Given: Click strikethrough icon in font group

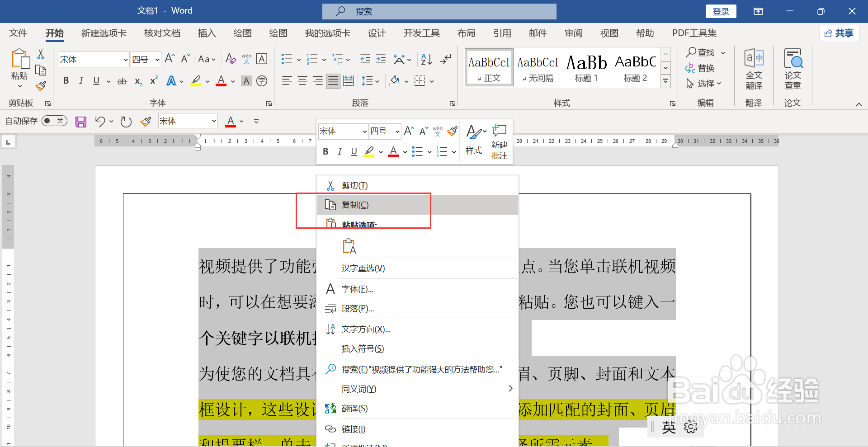Looking at the screenshot, I should 122,81.
